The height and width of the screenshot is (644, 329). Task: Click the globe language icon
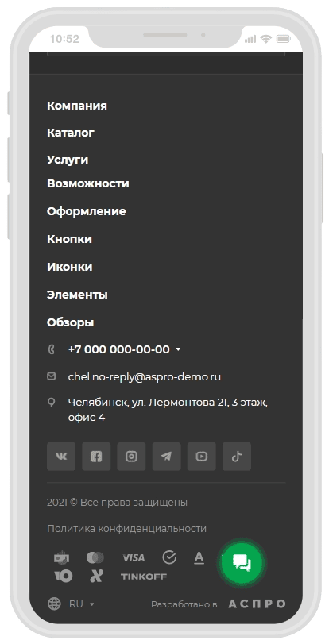(x=54, y=604)
